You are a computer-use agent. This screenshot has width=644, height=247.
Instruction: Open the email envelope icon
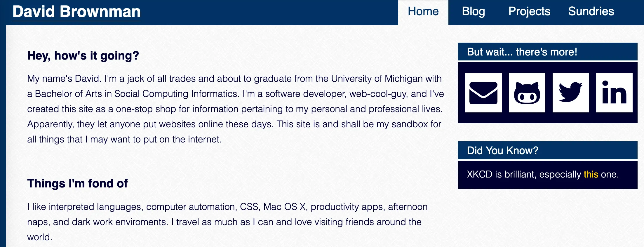[483, 93]
